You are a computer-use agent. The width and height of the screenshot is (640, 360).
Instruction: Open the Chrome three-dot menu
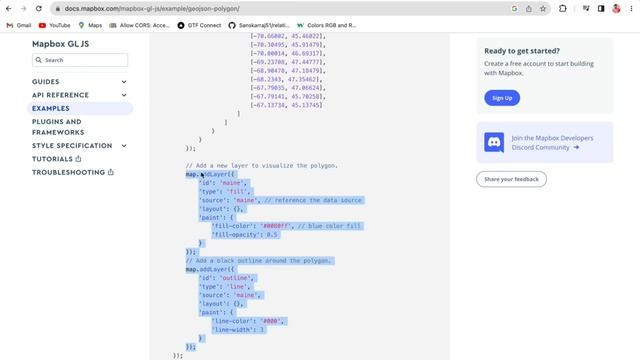631,9
